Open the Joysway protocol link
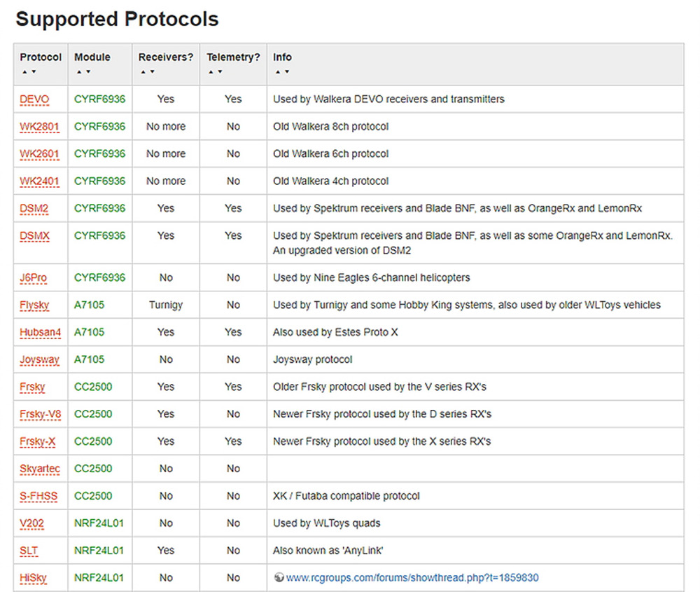The width and height of the screenshot is (700, 592). [39, 359]
